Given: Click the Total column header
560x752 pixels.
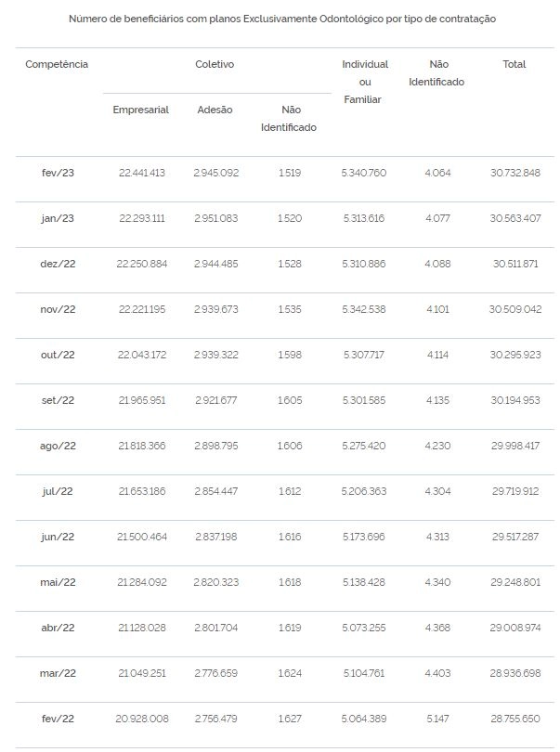Looking at the screenshot, I should coord(514,64).
